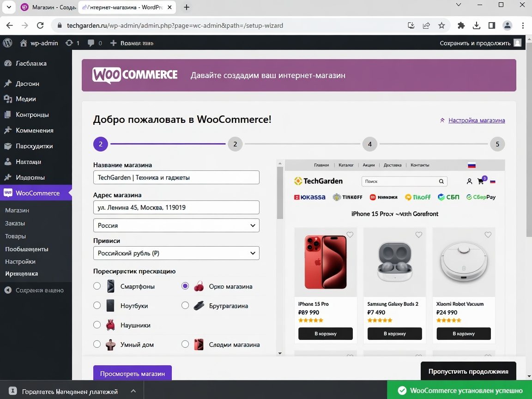Click the Адрес магазина input field
This screenshot has width=532, height=399.
point(176,207)
